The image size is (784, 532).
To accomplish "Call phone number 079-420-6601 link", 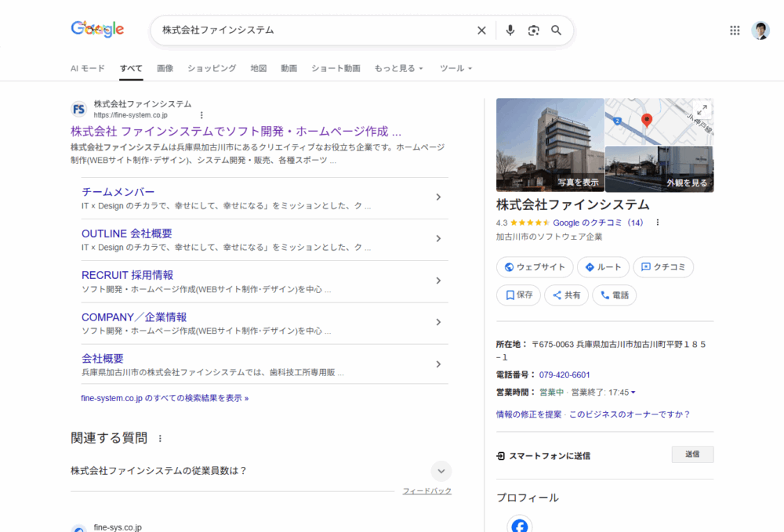I will [564, 375].
